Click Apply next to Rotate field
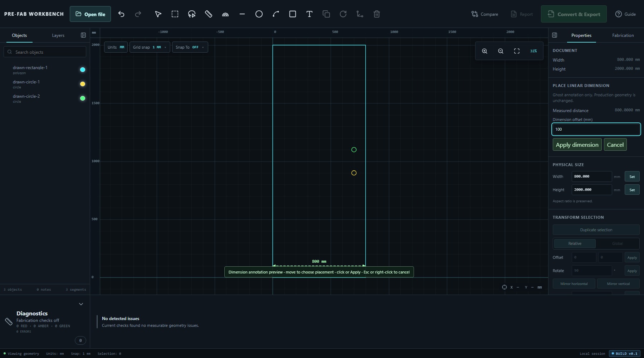 [x=632, y=271]
